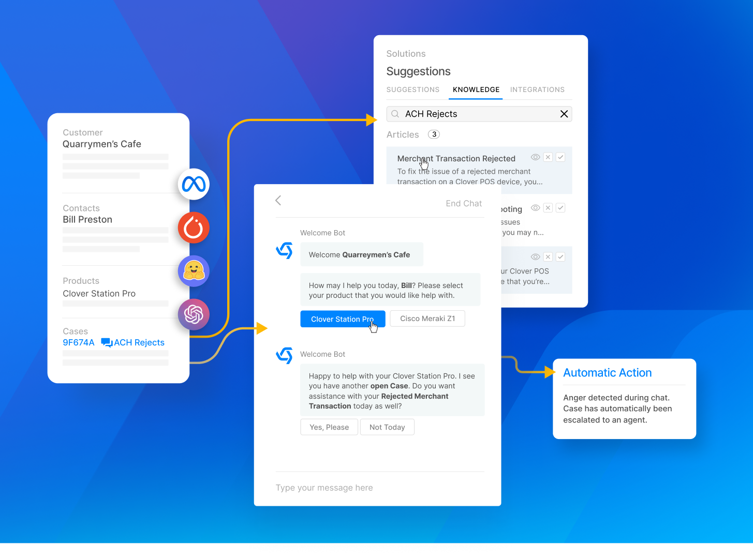
Task: Click the Suggestions panel heading
Action: click(419, 71)
